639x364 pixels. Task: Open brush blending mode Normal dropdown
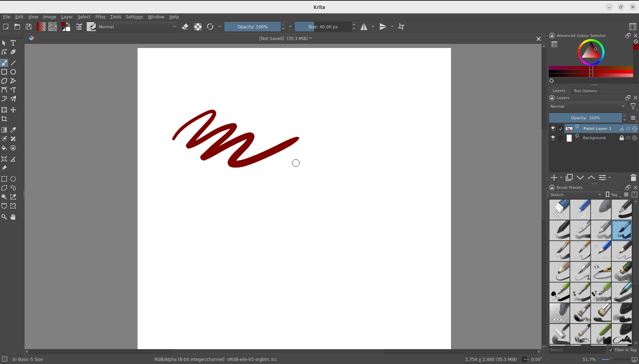138,27
